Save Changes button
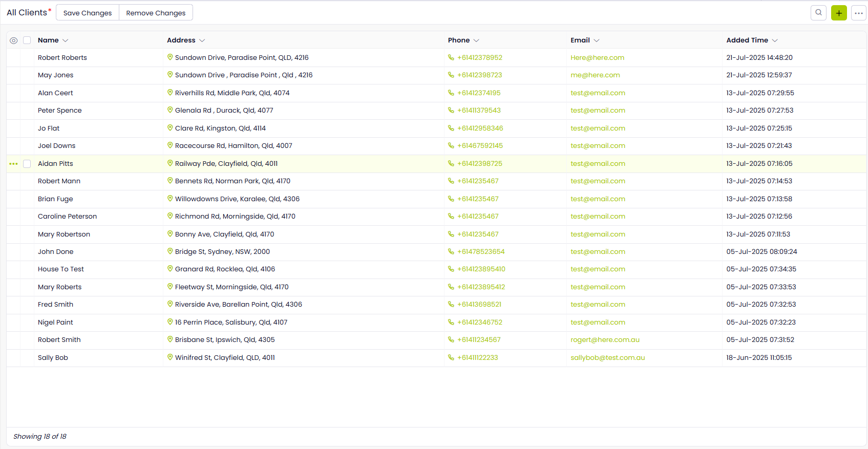Screen dimensions: 868x449 tap(88, 13)
